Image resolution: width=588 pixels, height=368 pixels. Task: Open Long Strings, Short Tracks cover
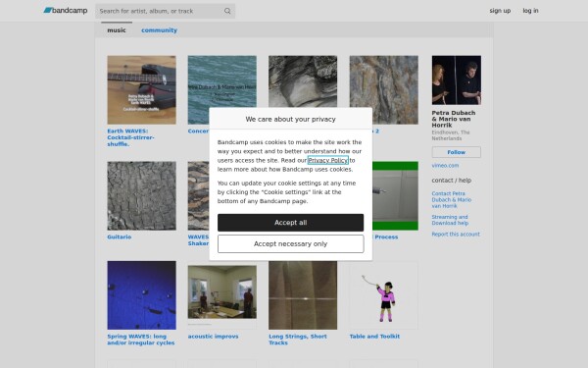[303, 295]
